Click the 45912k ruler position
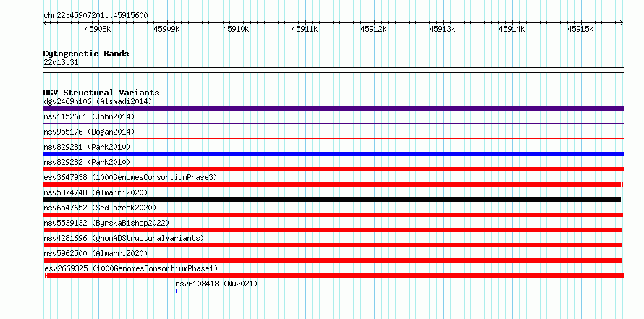The image size is (644, 319). click(374, 29)
